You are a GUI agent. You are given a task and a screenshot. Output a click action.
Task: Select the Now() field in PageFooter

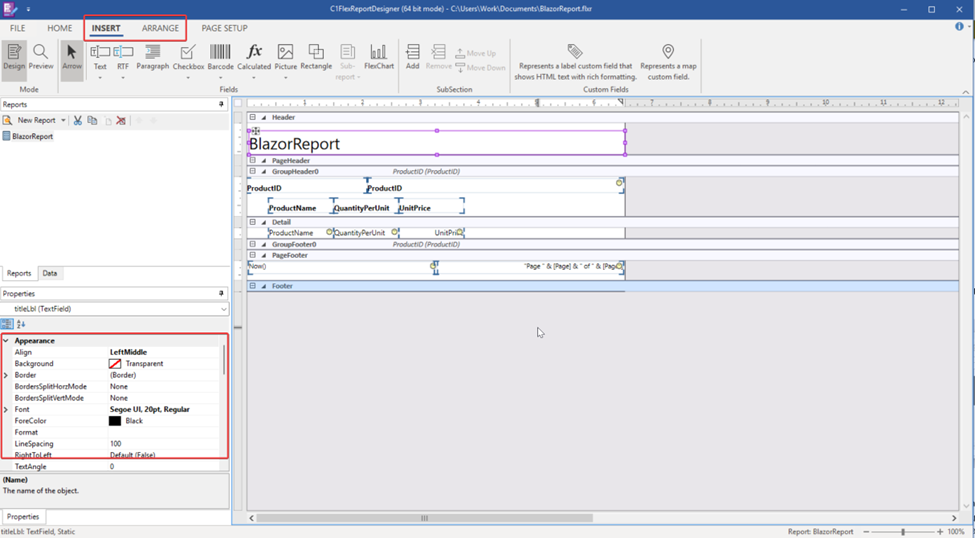pyautogui.click(x=341, y=266)
